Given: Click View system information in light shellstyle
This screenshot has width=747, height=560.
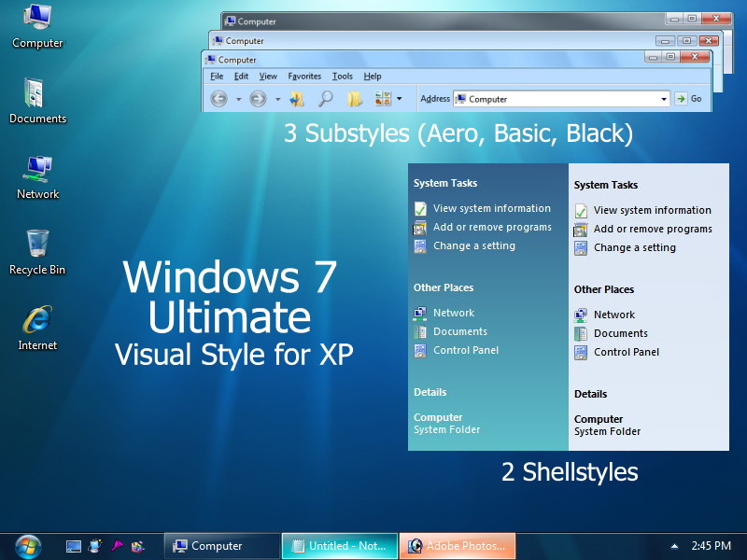Looking at the screenshot, I should [652, 210].
